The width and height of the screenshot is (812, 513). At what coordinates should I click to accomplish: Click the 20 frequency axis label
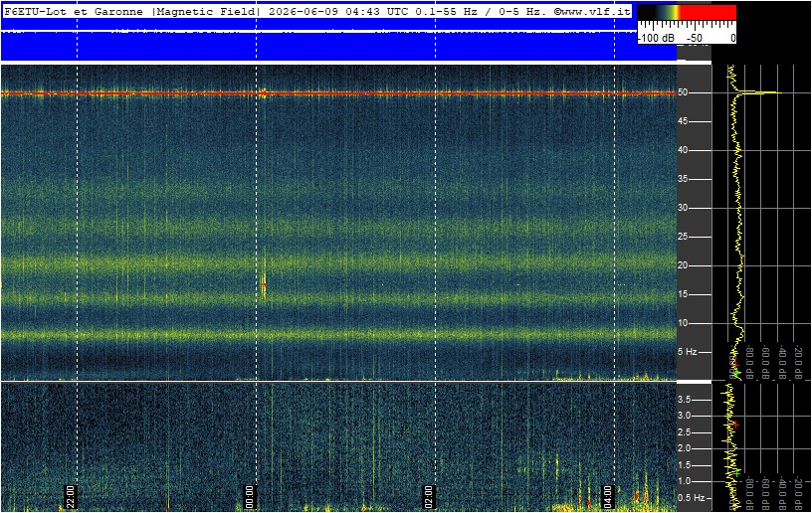click(x=683, y=265)
